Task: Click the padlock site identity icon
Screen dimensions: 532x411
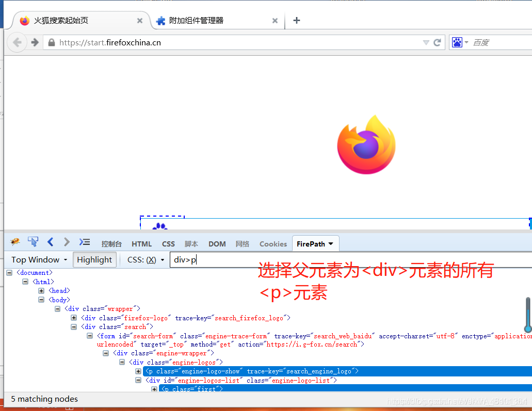Action: point(52,42)
